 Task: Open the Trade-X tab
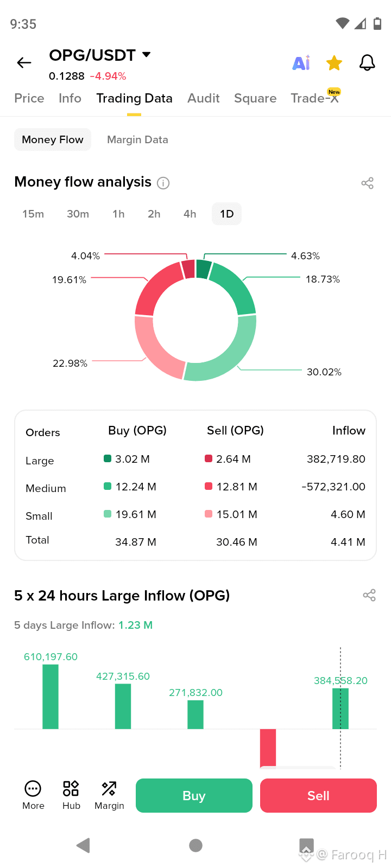coord(315,98)
